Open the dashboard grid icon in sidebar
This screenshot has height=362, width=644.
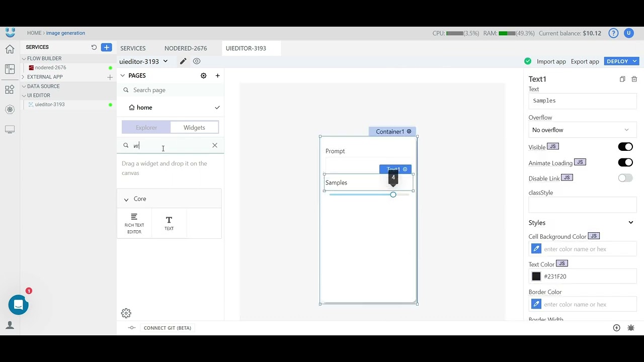(10, 89)
